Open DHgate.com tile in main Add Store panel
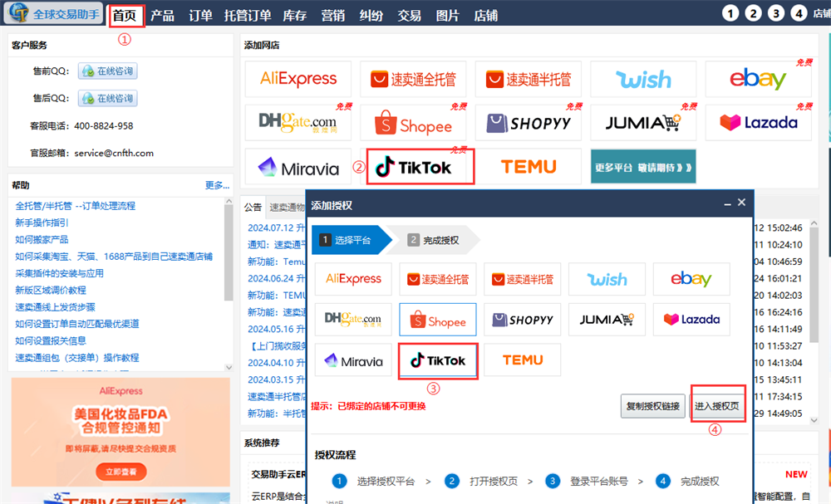This screenshot has width=831, height=504. tap(297, 123)
